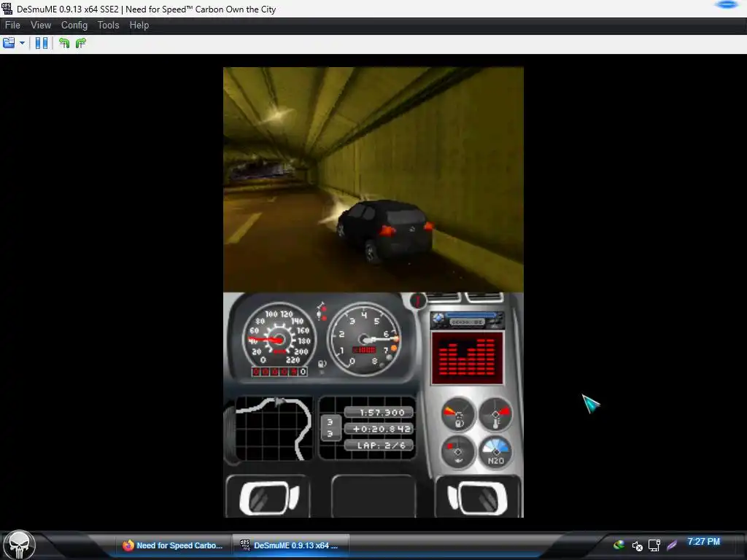Click the green swirl tray icon

(x=619, y=545)
